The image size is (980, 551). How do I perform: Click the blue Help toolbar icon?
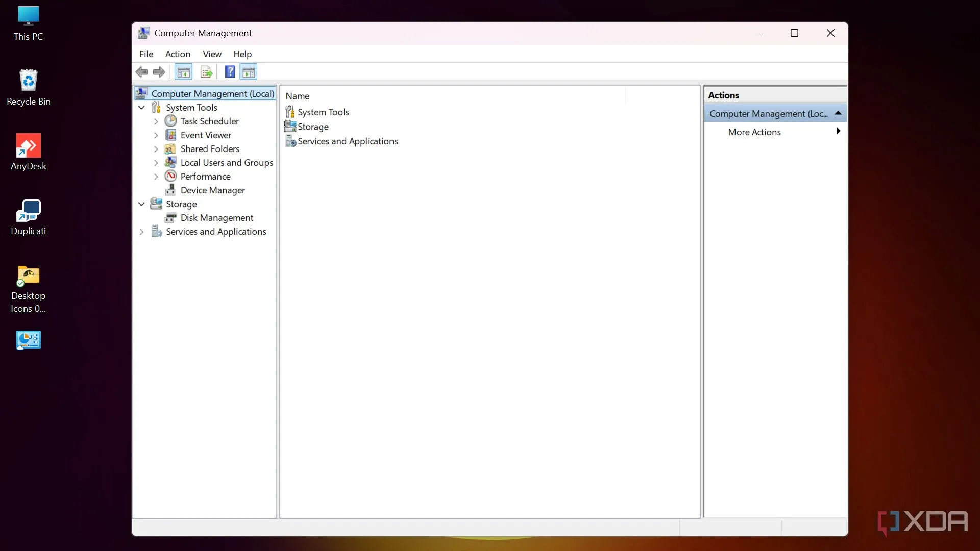[x=230, y=72]
